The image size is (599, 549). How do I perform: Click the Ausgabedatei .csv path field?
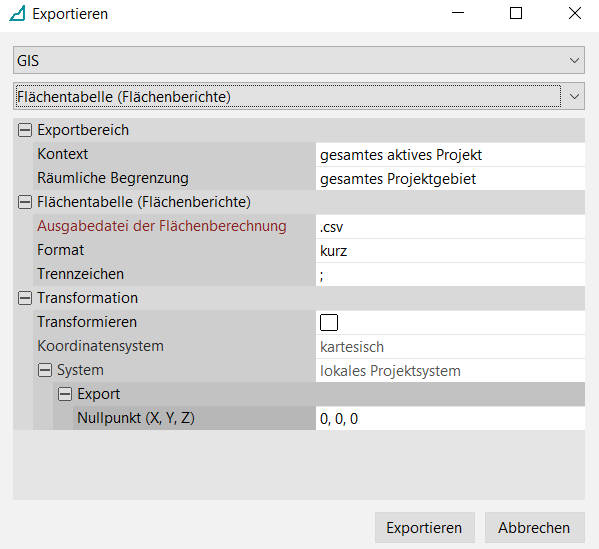pyautogui.click(x=450, y=227)
